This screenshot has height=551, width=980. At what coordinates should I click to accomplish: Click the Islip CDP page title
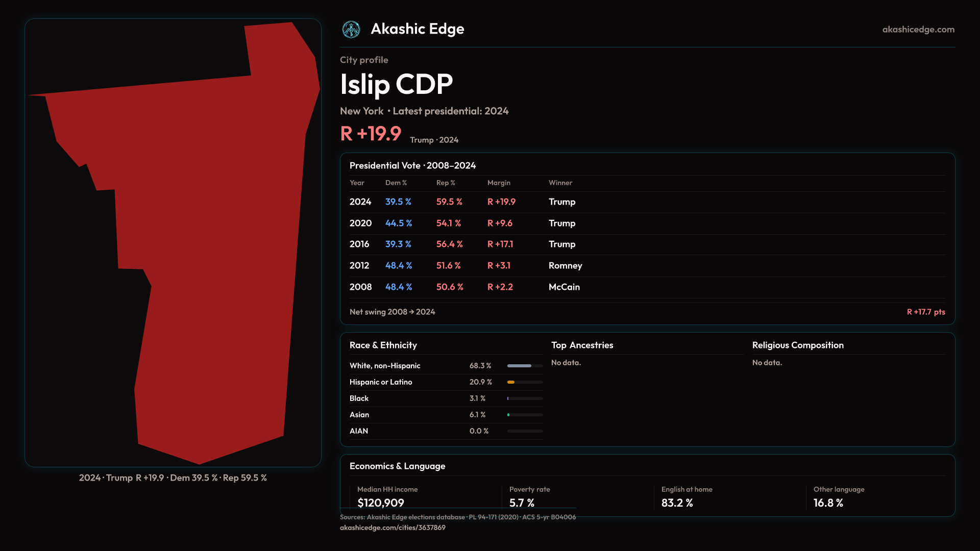coord(396,84)
